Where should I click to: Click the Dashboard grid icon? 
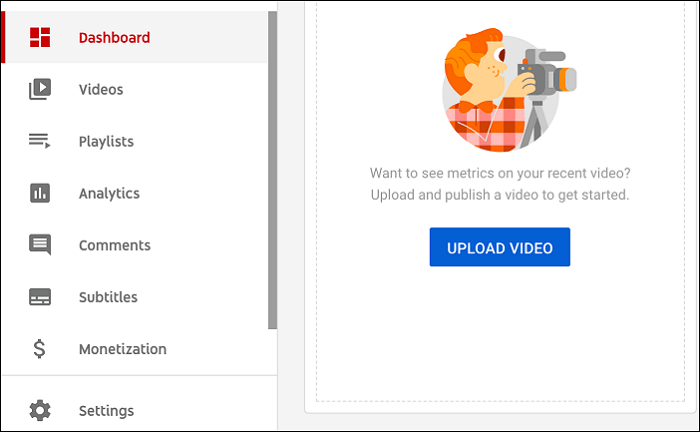pos(40,38)
